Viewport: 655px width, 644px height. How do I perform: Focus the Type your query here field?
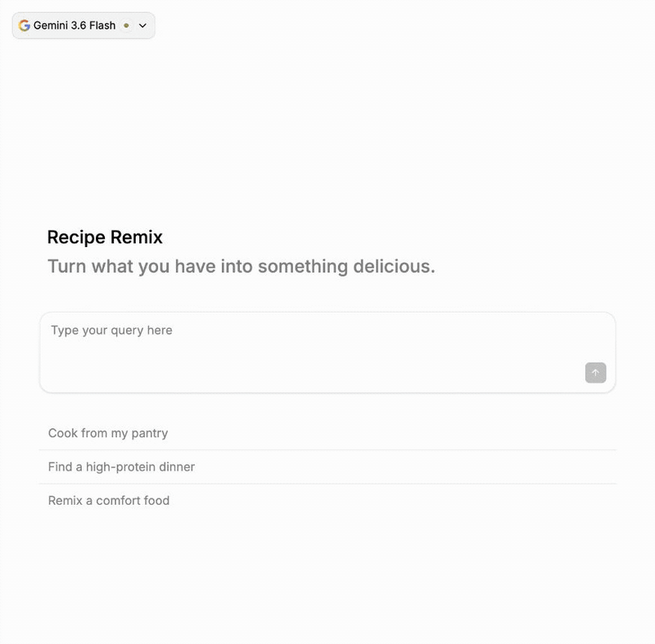(327, 352)
